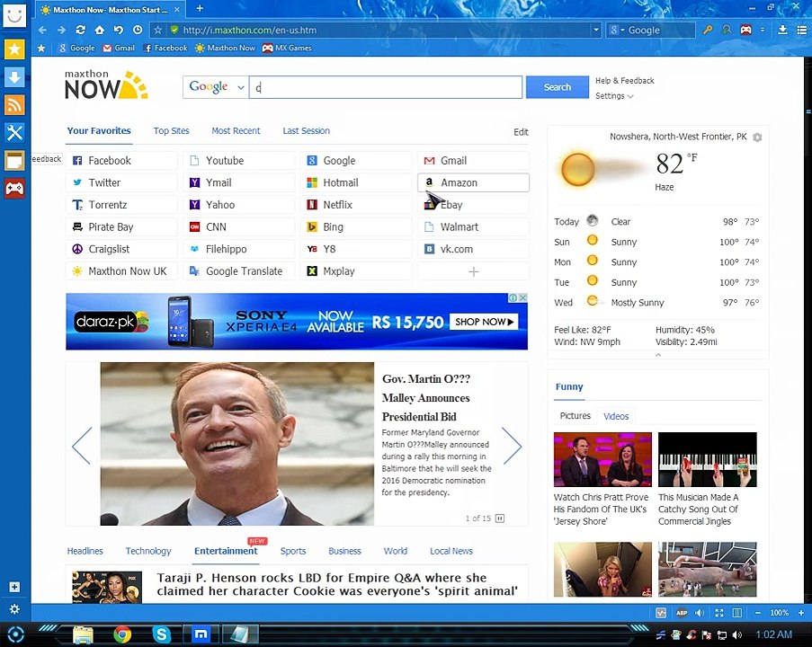Open the Downloads sidebar panel
The image size is (812, 647).
point(14,77)
